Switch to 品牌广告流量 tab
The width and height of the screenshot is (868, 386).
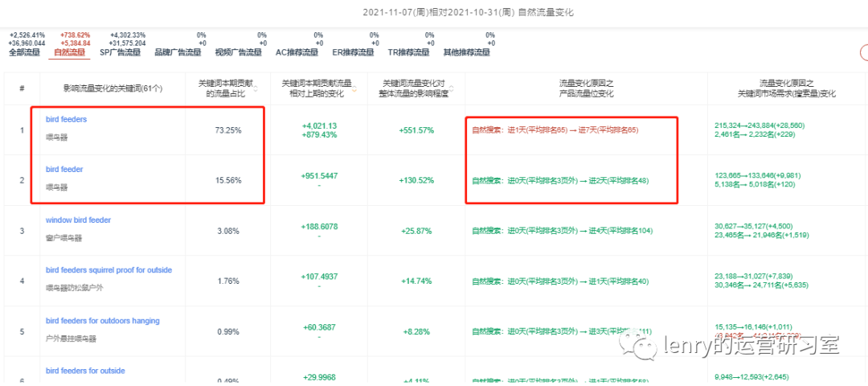tap(178, 53)
